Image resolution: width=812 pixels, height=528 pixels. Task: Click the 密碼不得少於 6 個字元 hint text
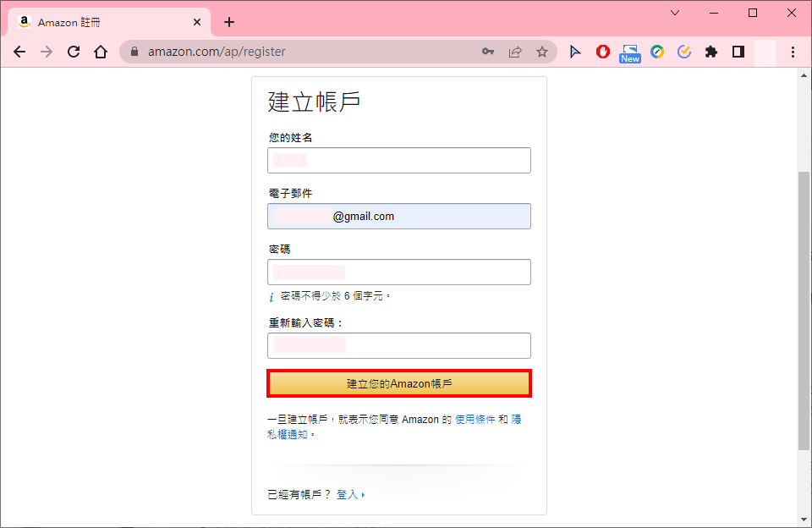click(335, 296)
